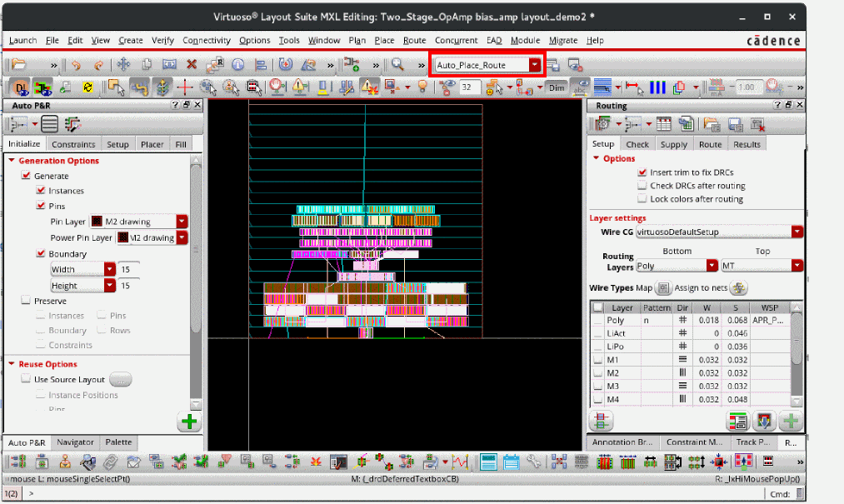Click the Undo arrow icon in toolbar
Screen dimensions: 844x504
pyautogui.click(x=77, y=65)
